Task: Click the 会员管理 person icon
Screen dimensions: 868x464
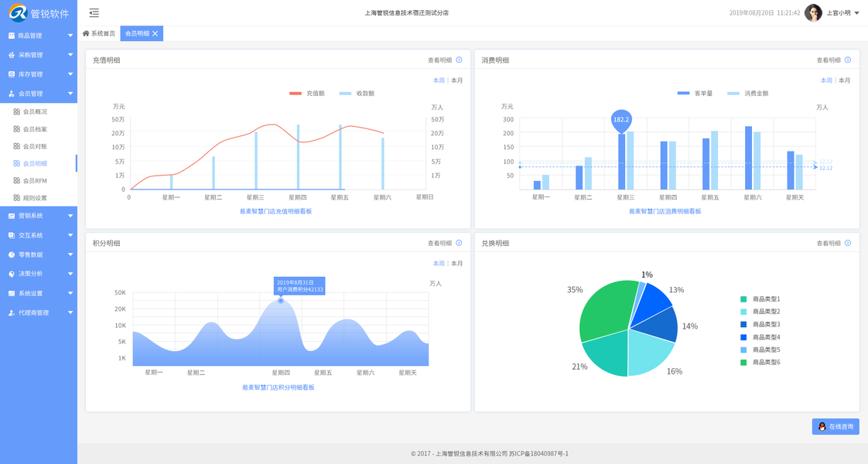Action: tap(12, 94)
